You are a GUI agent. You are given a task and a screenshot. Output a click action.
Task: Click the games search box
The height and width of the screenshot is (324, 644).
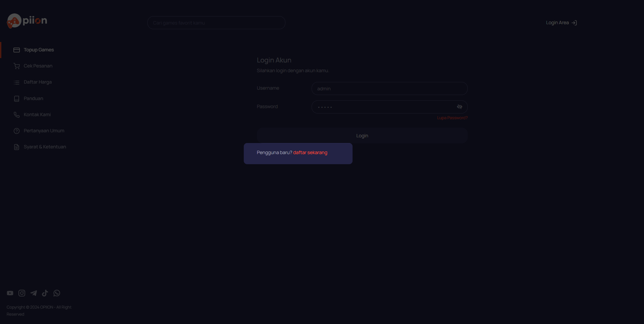tap(216, 23)
